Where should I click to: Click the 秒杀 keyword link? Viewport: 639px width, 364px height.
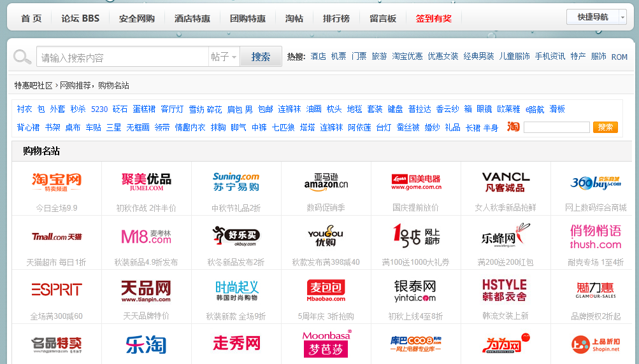[78, 109]
